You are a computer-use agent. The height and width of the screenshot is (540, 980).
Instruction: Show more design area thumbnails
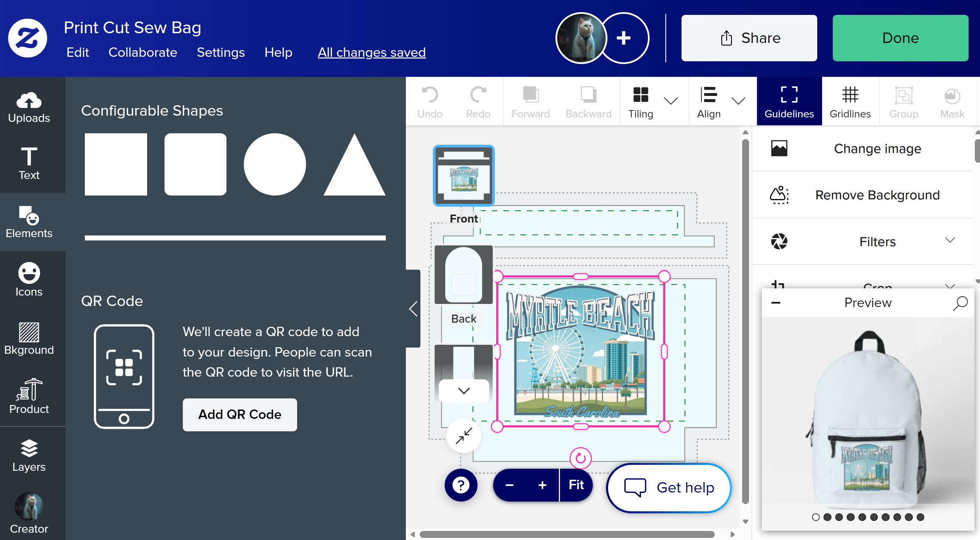point(464,390)
